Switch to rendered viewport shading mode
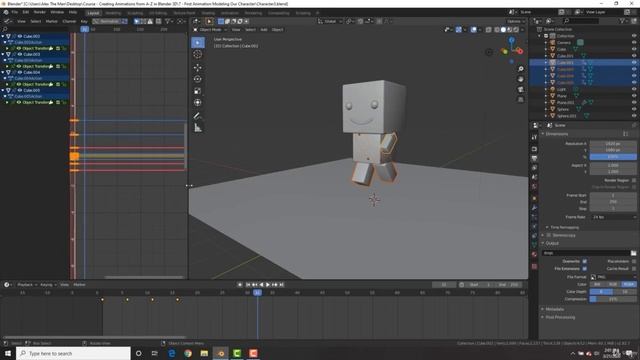Viewport: 640px width, 360px height. click(x=516, y=29)
